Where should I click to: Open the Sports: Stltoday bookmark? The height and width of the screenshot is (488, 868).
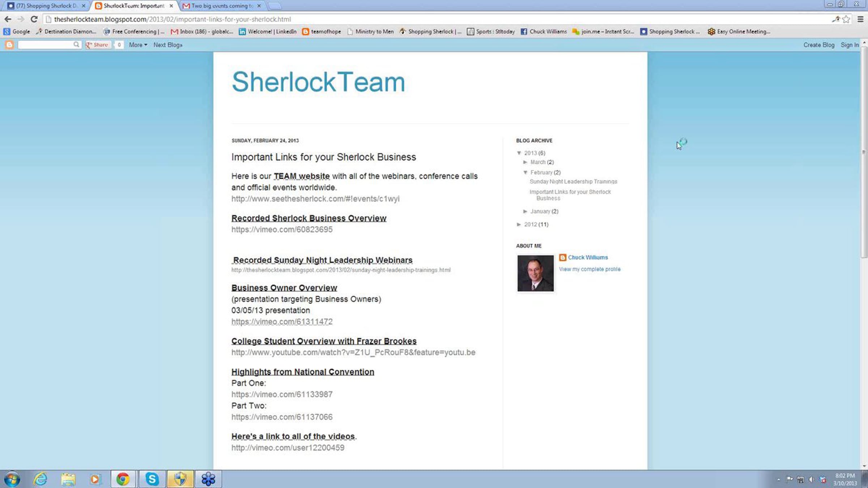point(491,31)
